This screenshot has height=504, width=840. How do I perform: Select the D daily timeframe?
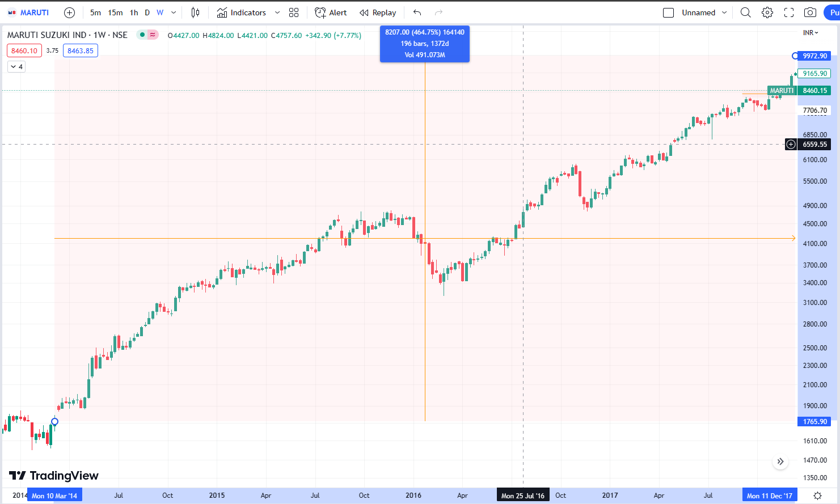click(x=147, y=12)
